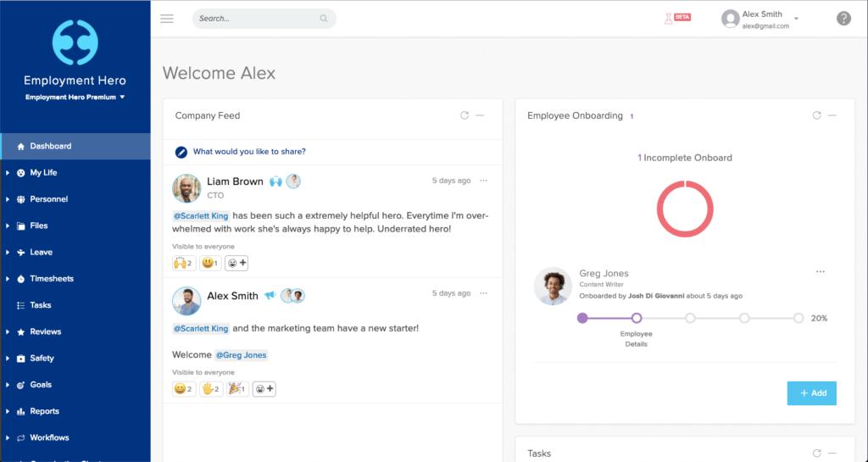Click the search input field
The width and height of the screenshot is (868, 462).
258,19
